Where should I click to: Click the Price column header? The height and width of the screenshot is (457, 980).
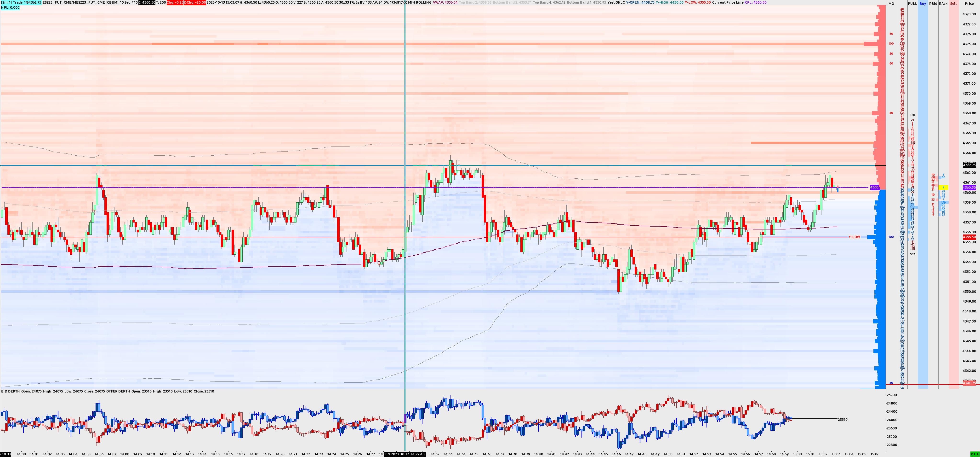969,3
